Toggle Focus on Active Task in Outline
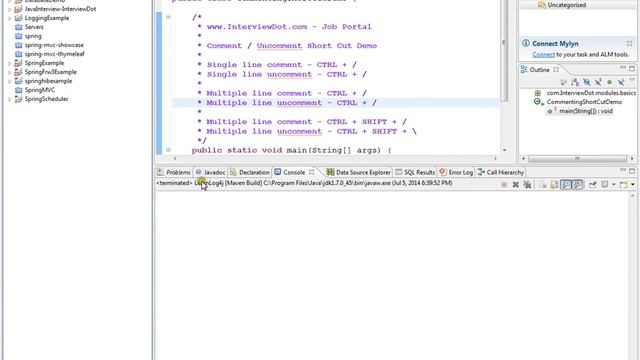640x360 pixels. (564, 82)
